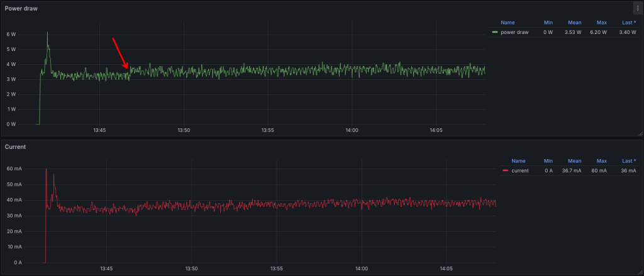Screen dimensions: 644x276
Task: Sort Current legend by Last * column
Action: (x=629, y=160)
